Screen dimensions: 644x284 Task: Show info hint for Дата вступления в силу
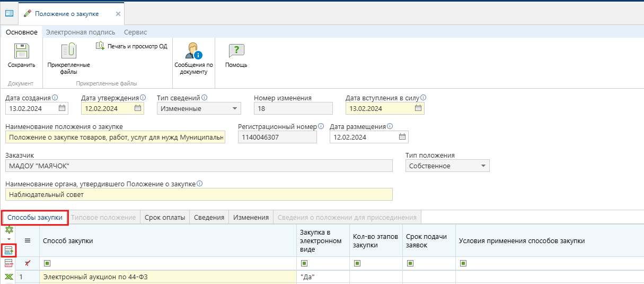[423, 98]
